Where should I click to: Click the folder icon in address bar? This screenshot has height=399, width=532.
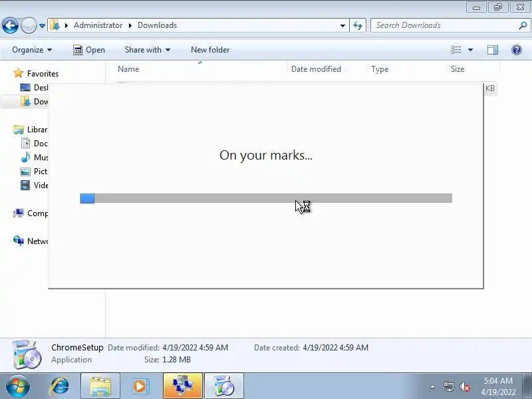(55, 25)
